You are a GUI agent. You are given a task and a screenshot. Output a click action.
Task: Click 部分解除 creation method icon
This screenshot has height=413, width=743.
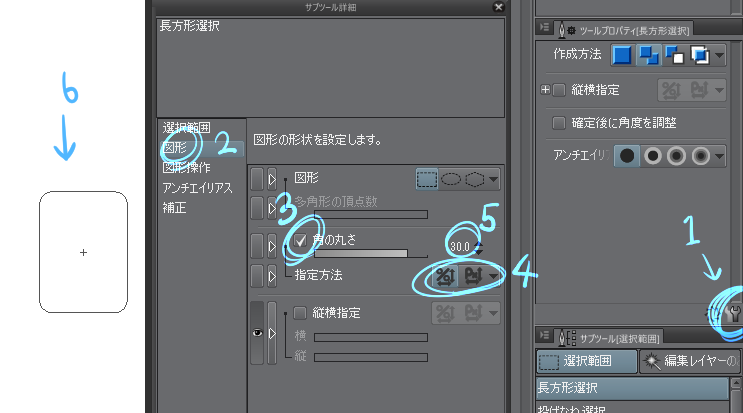tap(674, 55)
